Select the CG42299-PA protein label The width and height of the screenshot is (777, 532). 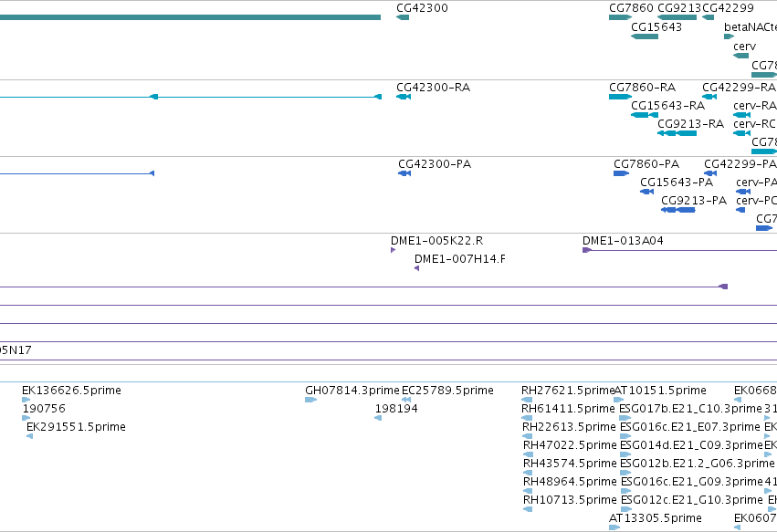coord(740,164)
